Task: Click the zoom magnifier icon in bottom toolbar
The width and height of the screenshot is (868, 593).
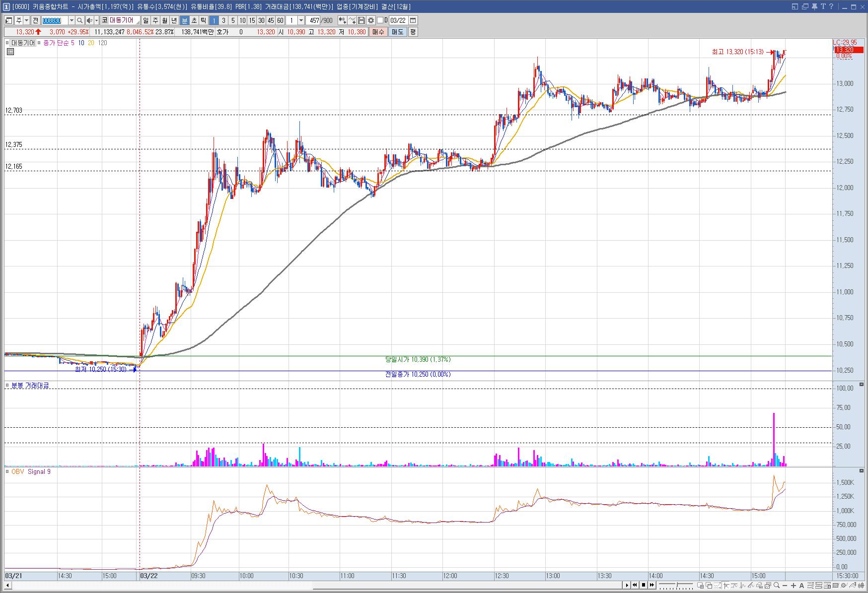Action: click(x=777, y=586)
